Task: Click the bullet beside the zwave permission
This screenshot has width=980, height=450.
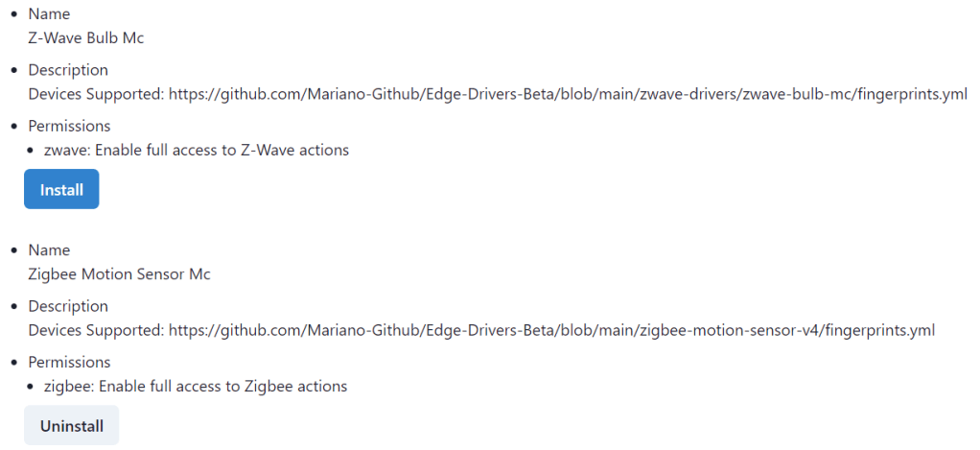Action: 33,151
